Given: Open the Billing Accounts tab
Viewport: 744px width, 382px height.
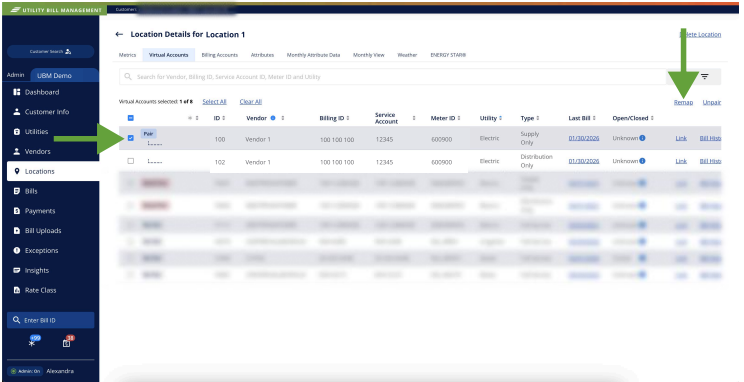Looking at the screenshot, I should point(220,55).
